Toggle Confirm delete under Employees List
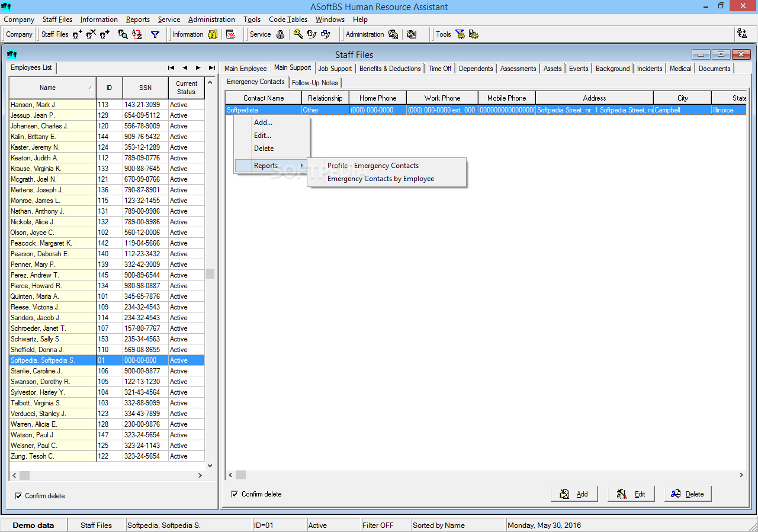This screenshot has height=532, width=758. tap(18, 496)
